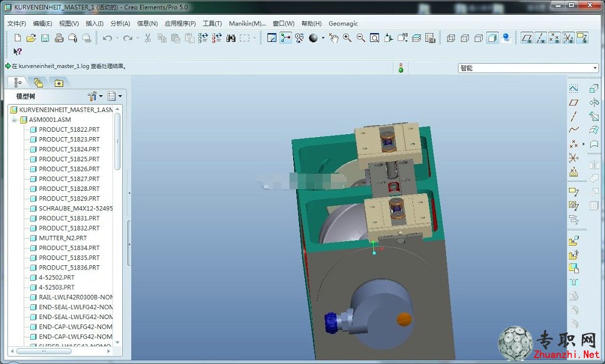605x364 pixels.
Task: Create a new file via blank page icon
Action: (17, 38)
